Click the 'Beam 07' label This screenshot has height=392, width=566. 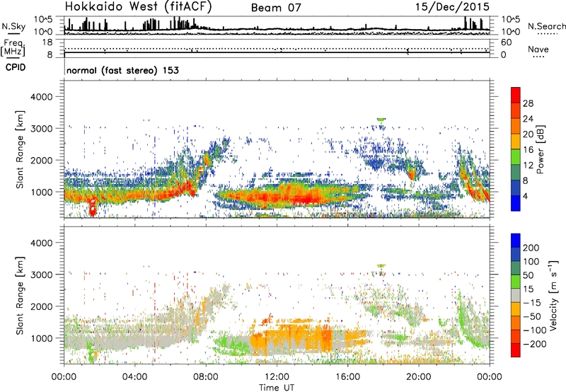pyautogui.click(x=276, y=8)
